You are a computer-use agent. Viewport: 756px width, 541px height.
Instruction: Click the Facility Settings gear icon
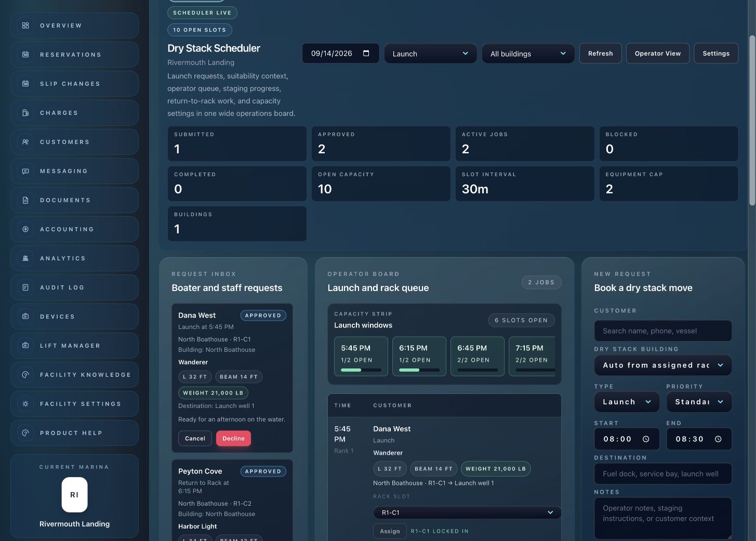click(x=25, y=404)
